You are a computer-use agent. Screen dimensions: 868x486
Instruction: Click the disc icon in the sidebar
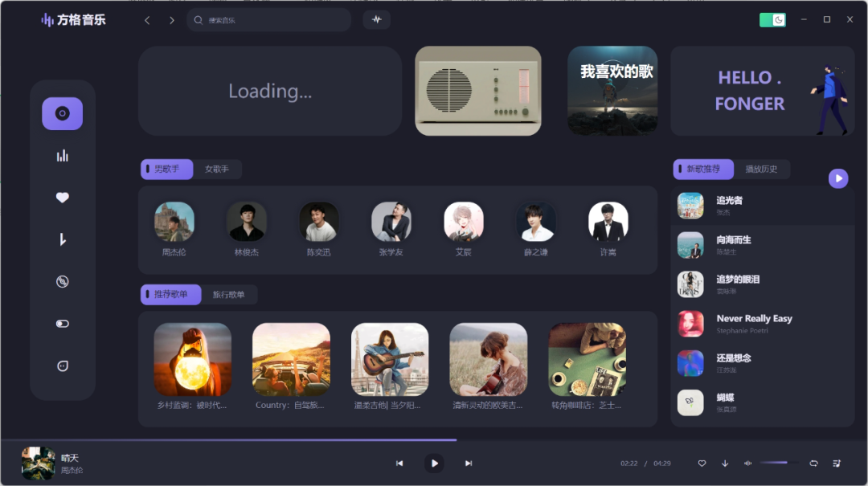[x=63, y=281]
